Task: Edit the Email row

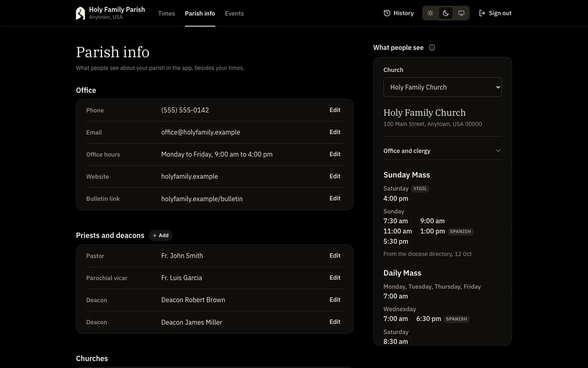Action: pyautogui.click(x=335, y=132)
